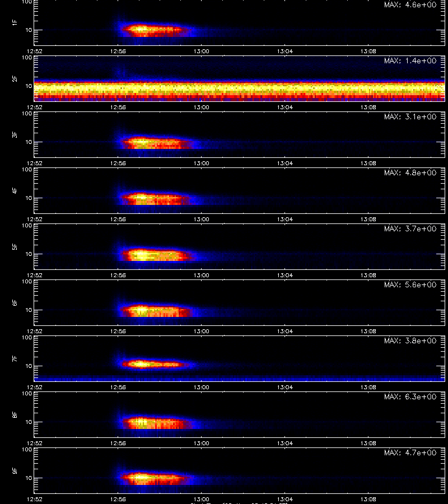The image size is (448, 504).
Task: Click the 13:04 time label under the 2F panel
Action: point(284,108)
